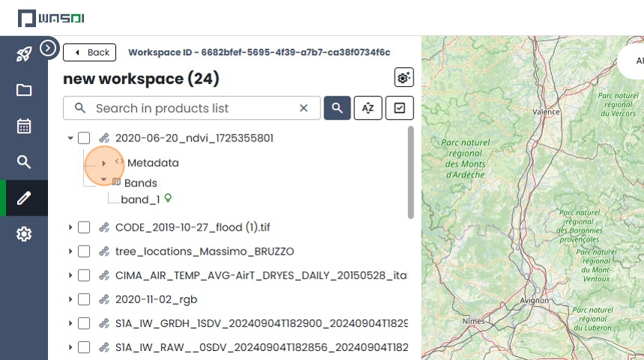Expand the Metadata node
644x360 pixels.
(103, 163)
